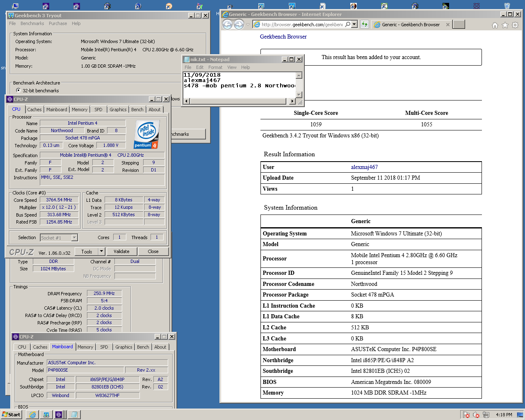Image resolution: width=525 pixels, height=420 pixels.
Task: Click the P4P800SE model field in CPU-Z
Action: (85, 370)
